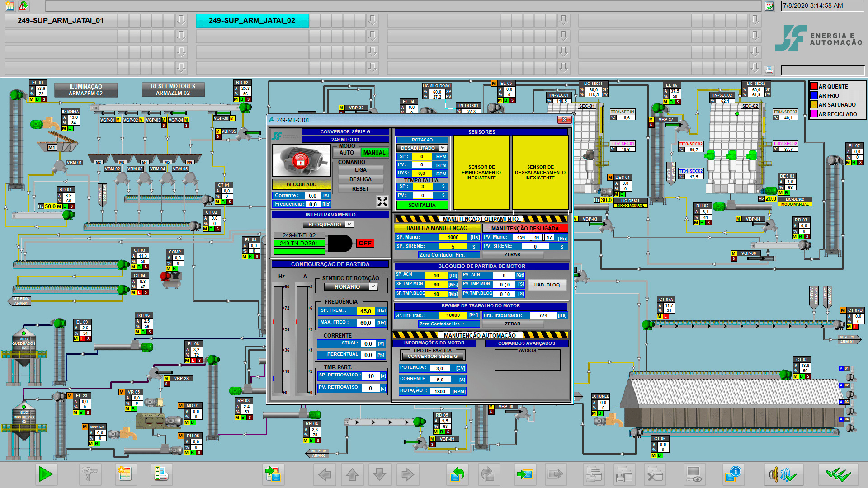868x488 pixels.
Task: Expand the BLOQUEADO interlock dropdown
Action: [x=328, y=225]
